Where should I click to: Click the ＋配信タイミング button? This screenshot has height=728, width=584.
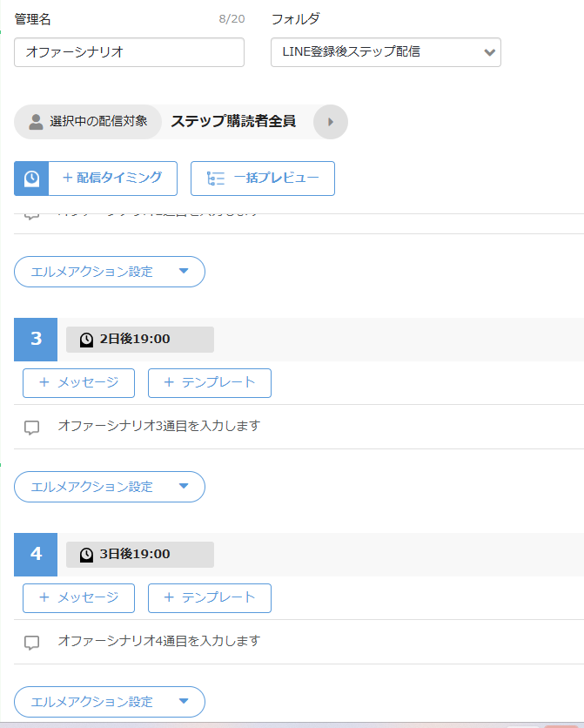tap(113, 179)
